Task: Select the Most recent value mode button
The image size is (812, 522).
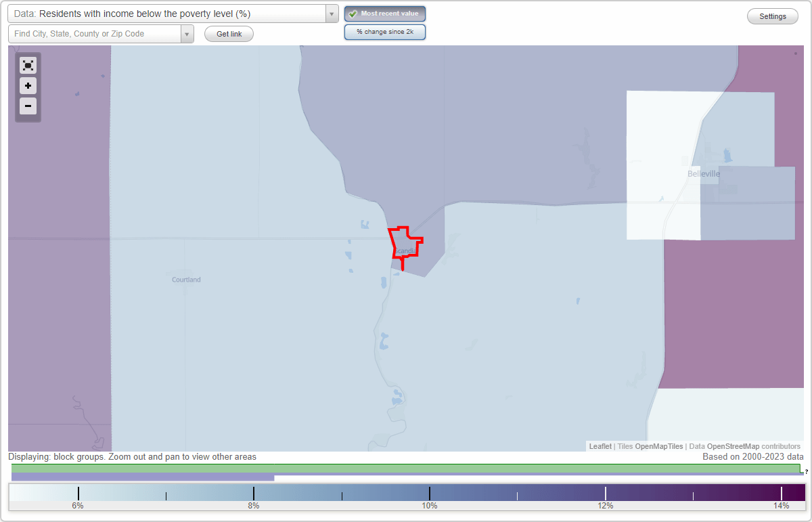Action: coord(385,14)
